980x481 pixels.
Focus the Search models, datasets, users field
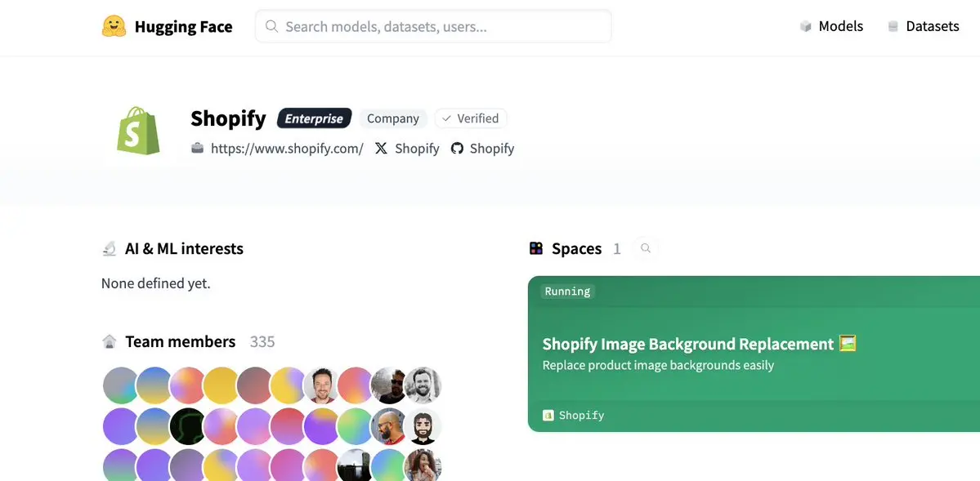[x=433, y=26]
